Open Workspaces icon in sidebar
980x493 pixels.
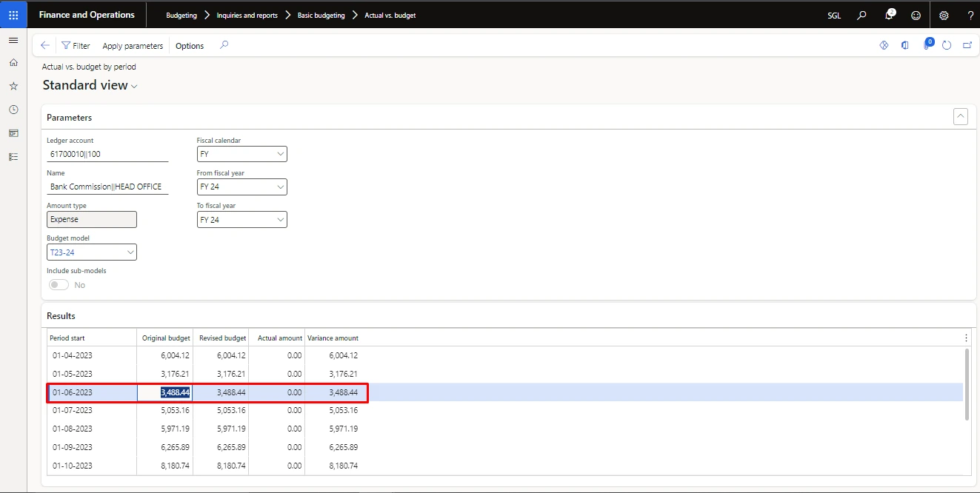(13, 133)
